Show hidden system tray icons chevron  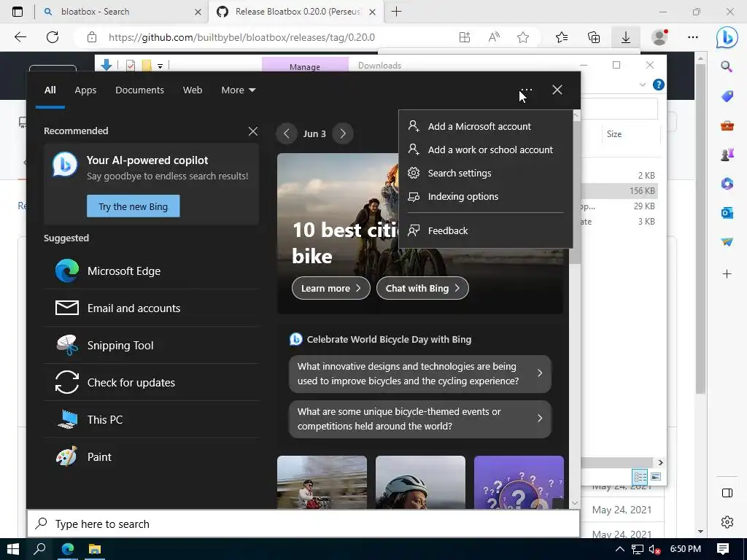point(619,549)
